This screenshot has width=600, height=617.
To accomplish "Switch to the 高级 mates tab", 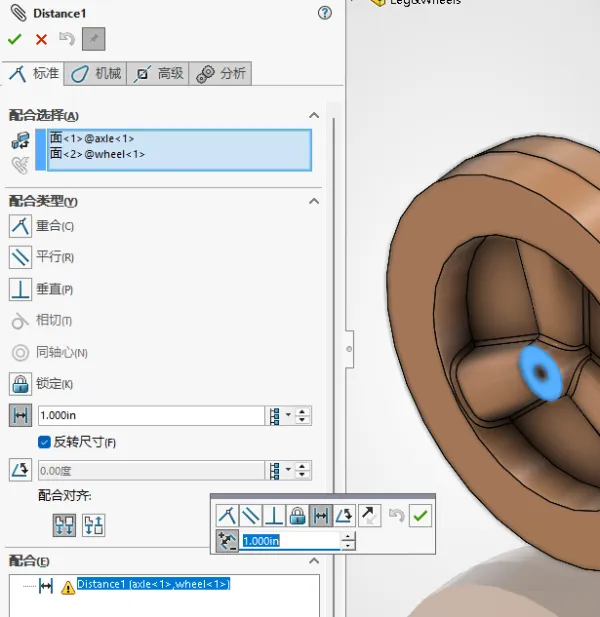I will (x=158, y=74).
